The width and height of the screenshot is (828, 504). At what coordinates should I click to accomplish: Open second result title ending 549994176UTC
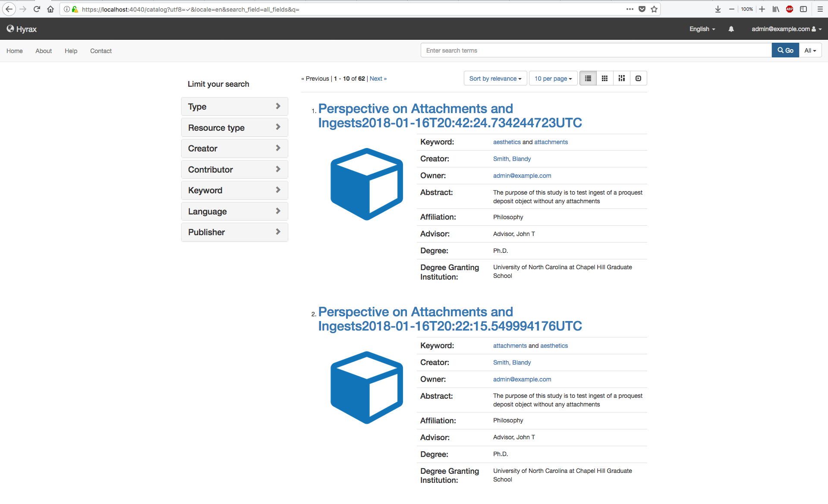[x=450, y=319]
